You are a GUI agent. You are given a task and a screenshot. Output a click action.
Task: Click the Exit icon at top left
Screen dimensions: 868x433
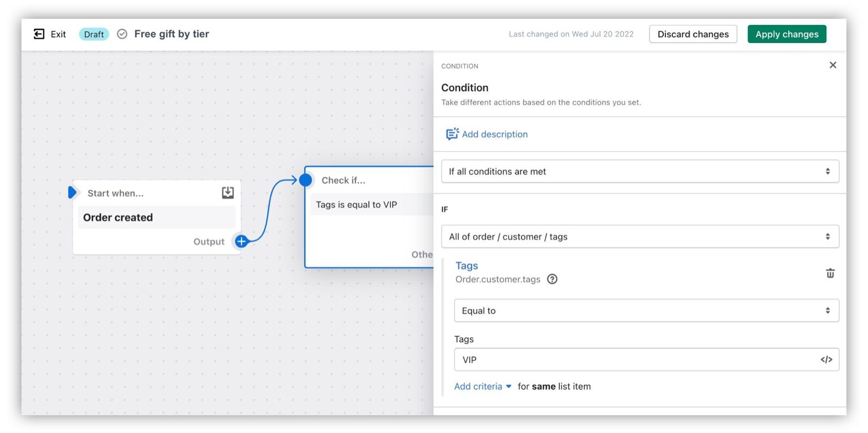[39, 34]
